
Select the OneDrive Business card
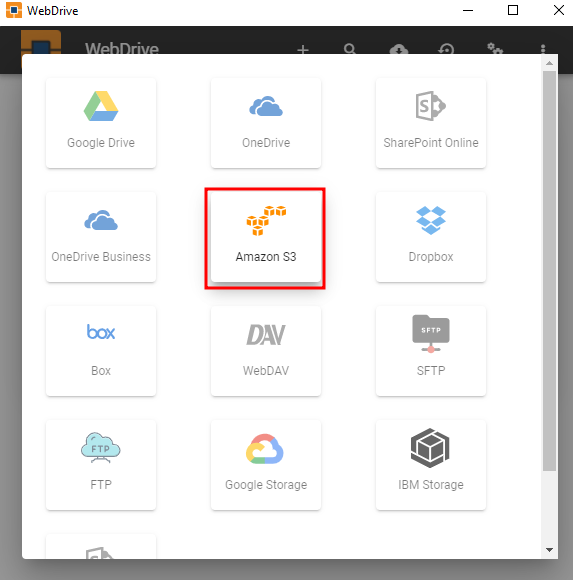[x=101, y=237]
